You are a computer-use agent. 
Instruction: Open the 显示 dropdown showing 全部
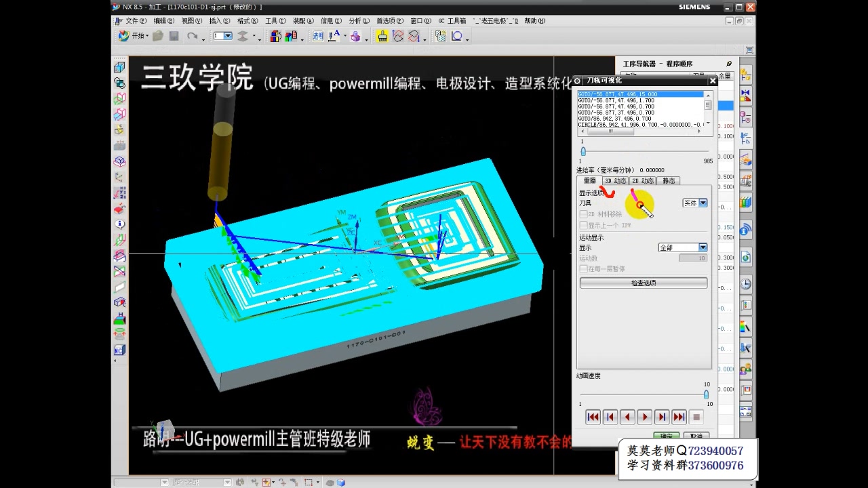pos(683,247)
